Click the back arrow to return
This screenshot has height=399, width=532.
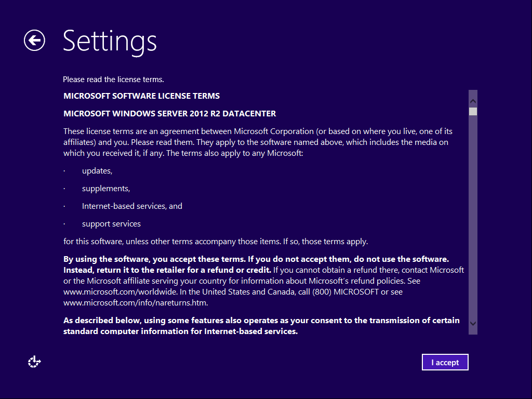(34, 40)
